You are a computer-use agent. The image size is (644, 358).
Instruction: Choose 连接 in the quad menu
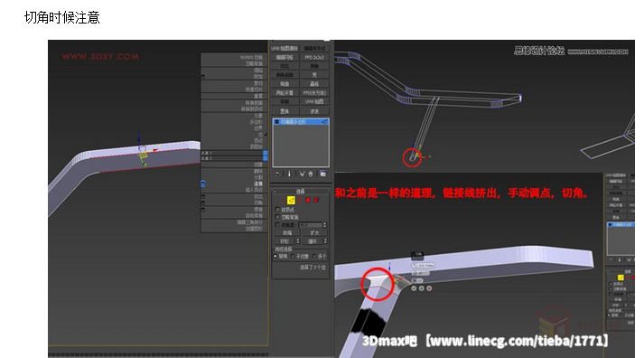(258, 184)
